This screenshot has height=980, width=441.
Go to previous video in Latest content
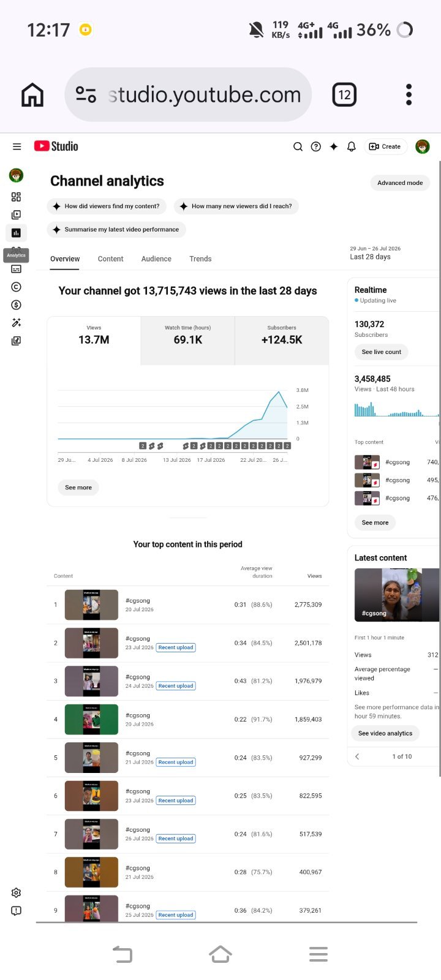coord(357,756)
